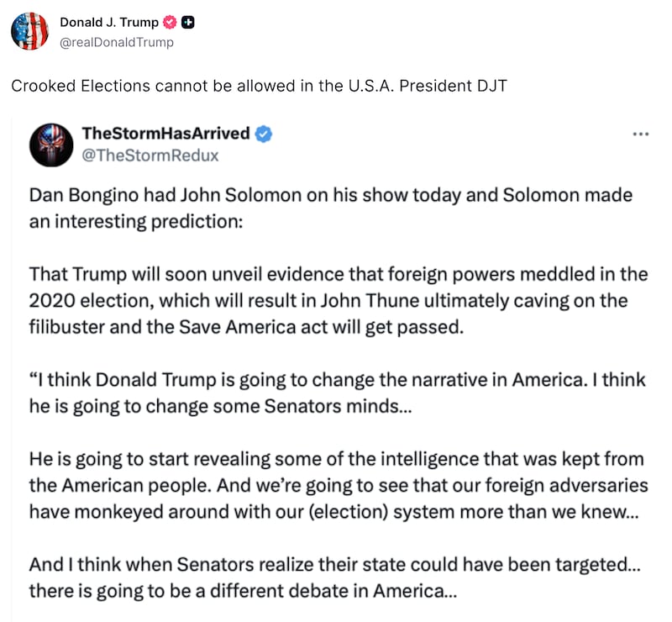This screenshot has width=672, height=622.
Task: Open the quoted tweet's three-dot options menu
Action: pos(641,133)
